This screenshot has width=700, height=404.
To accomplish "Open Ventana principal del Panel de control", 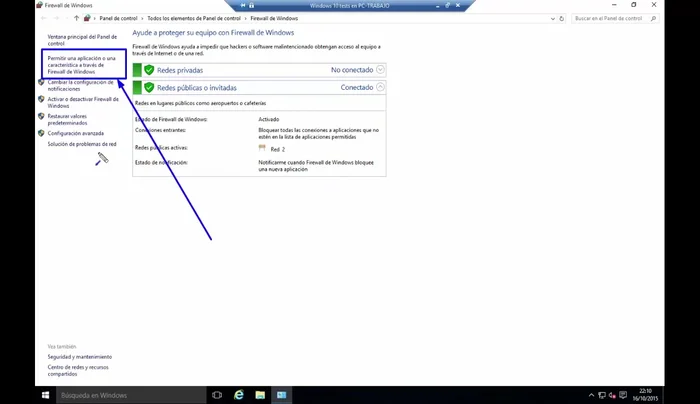I will coord(82,40).
